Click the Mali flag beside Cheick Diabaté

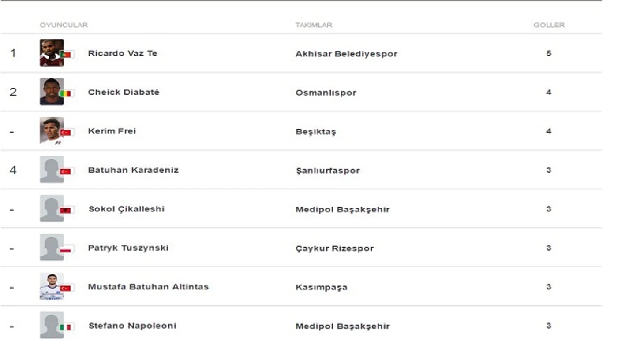click(x=66, y=93)
